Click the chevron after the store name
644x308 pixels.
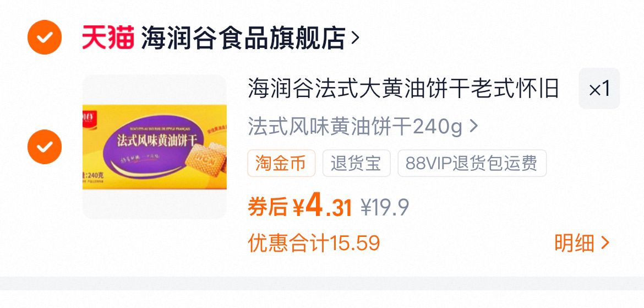point(355,38)
